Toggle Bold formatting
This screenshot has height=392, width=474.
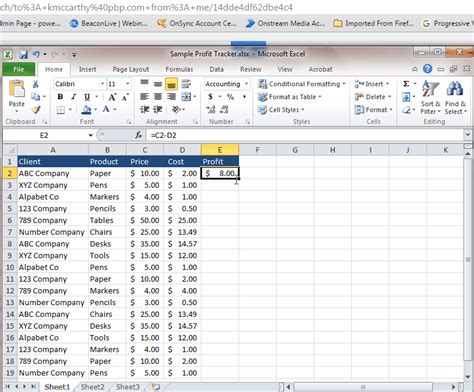(x=60, y=97)
